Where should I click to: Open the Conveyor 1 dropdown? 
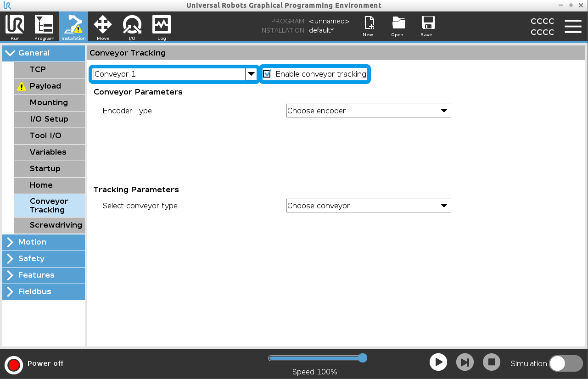pyautogui.click(x=174, y=74)
